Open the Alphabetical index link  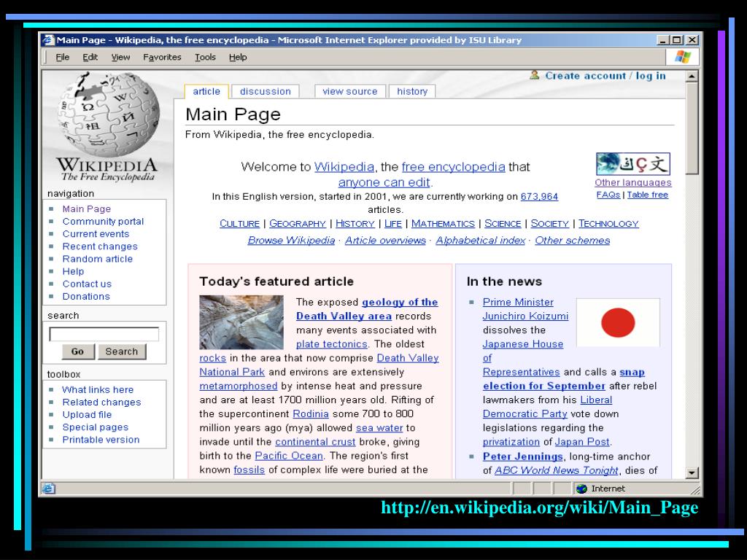(x=480, y=241)
